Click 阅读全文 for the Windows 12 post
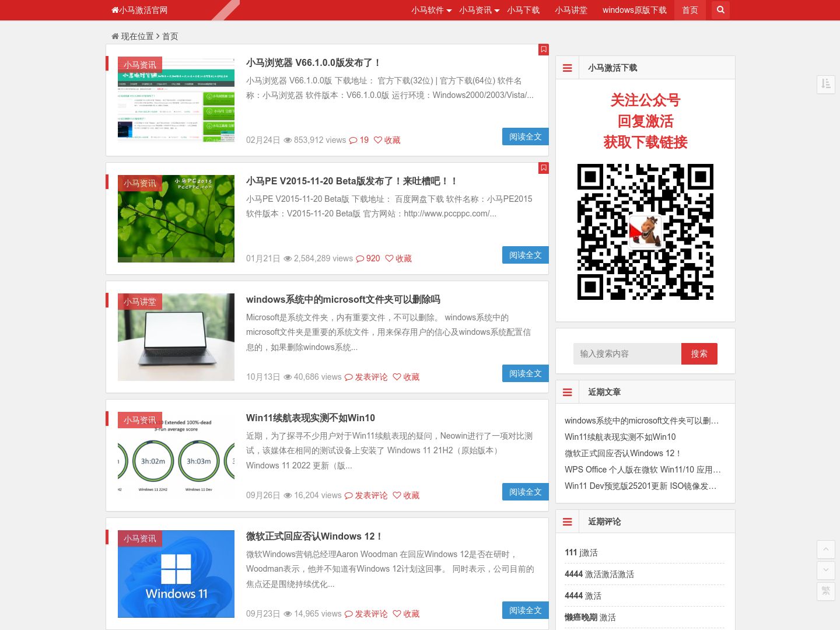840x630 pixels. 526,610
